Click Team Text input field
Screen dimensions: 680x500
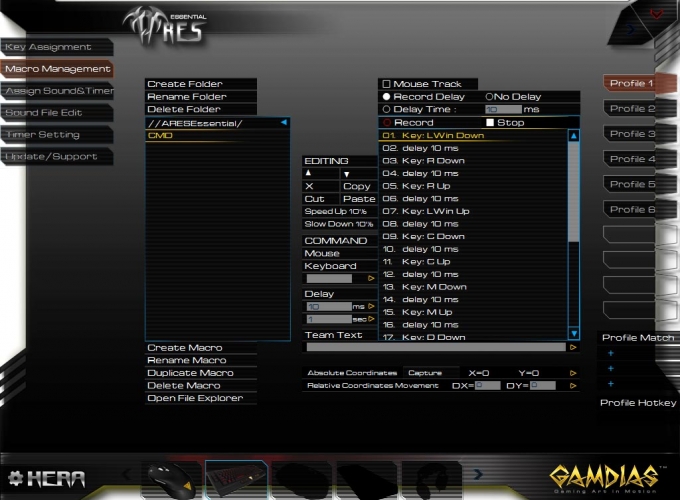tap(436, 347)
